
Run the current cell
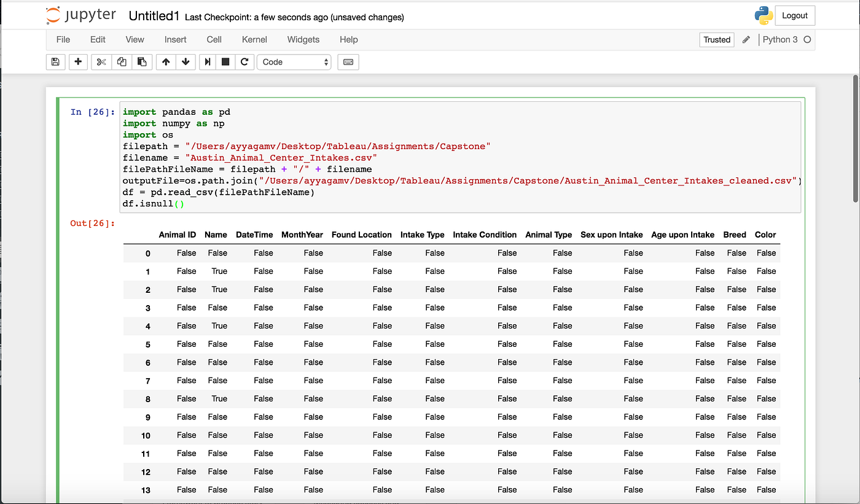(x=208, y=61)
